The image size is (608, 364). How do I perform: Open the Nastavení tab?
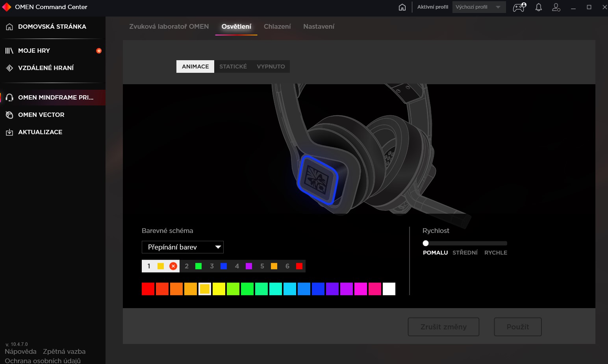[x=319, y=26]
